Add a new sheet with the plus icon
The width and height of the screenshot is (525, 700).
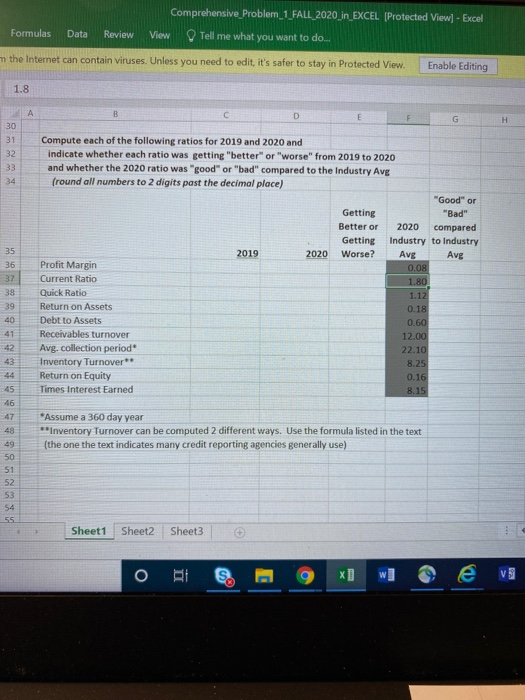pyautogui.click(x=240, y=532)
